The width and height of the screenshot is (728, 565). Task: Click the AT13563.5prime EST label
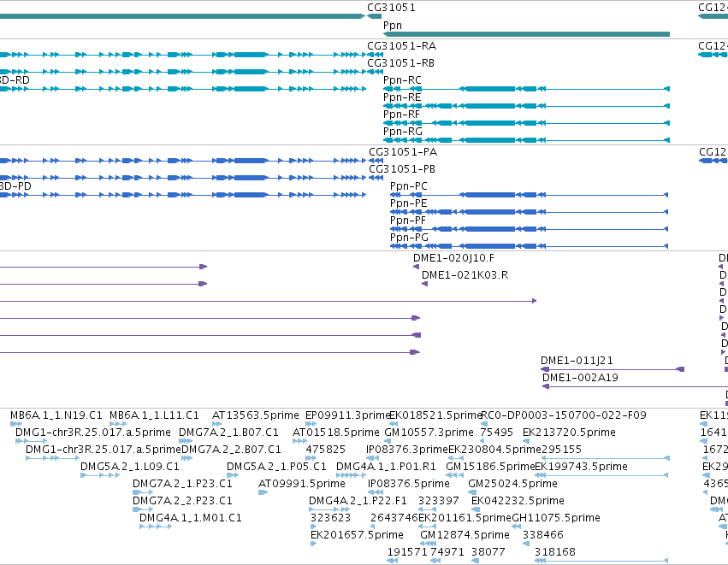pos(256,415)
